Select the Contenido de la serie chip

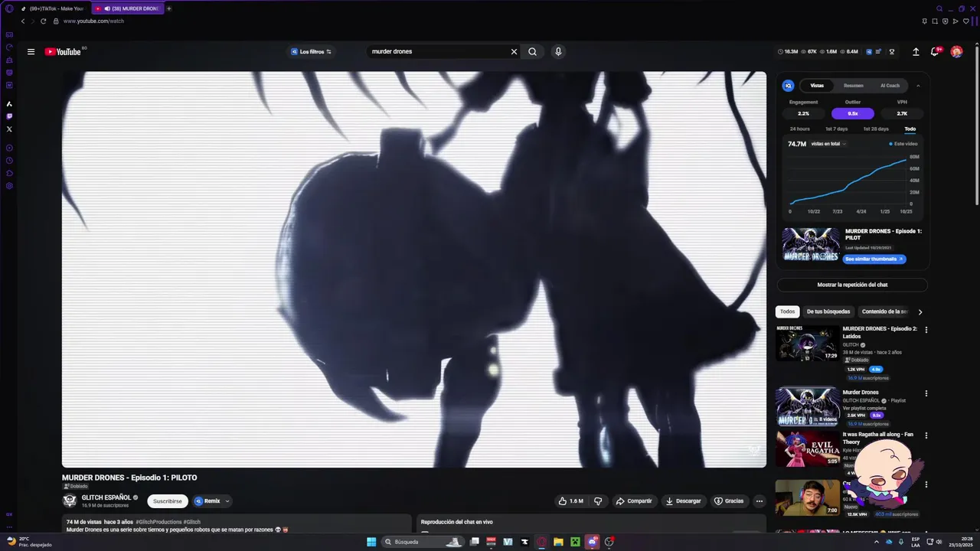884,311
